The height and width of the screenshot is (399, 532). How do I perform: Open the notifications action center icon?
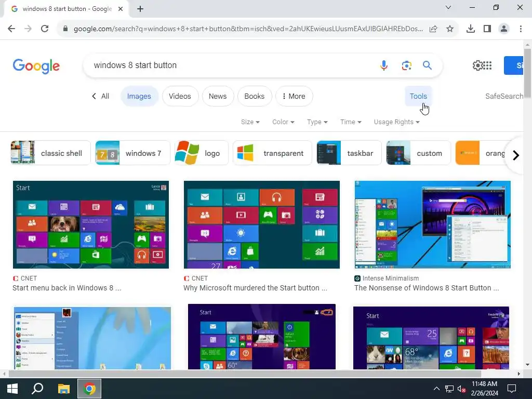512,389
